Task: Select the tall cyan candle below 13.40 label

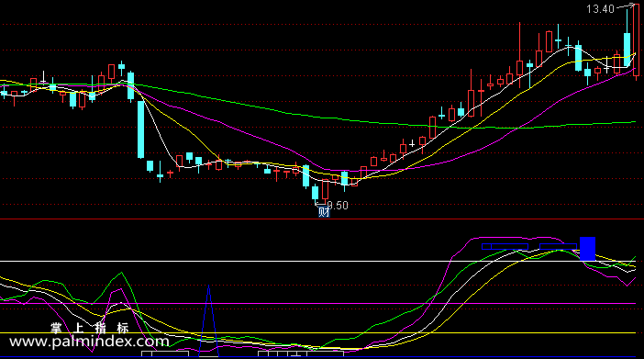Action: pos(627,38)
